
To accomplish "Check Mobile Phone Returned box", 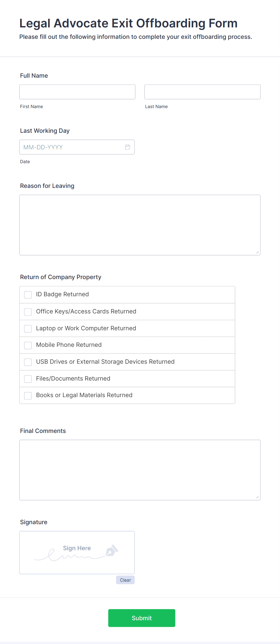I will tap(28, 345).
